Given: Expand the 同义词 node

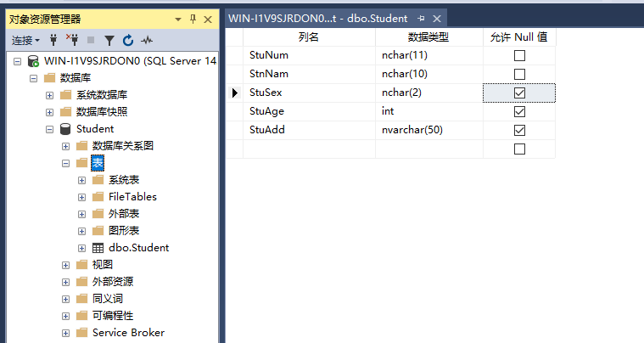Looking at the screenshot, I should point(65,299).
